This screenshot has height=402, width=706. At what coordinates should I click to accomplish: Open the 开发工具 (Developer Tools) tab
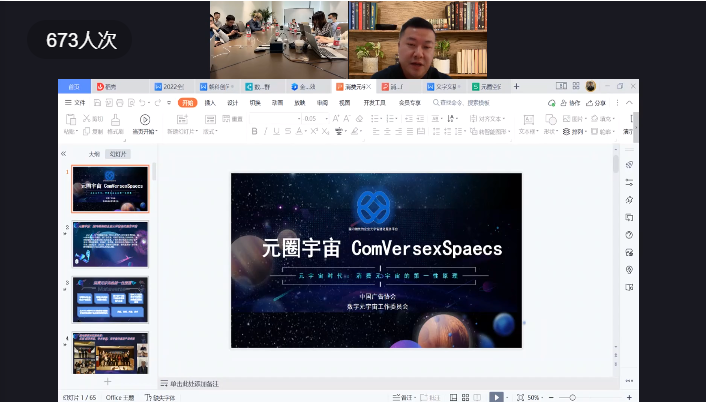tap(375, 103)
